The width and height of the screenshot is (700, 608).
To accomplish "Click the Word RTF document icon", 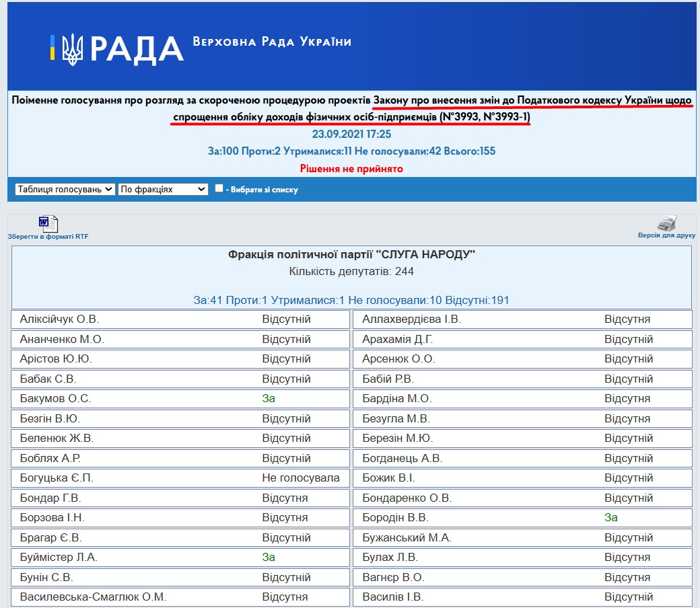I will click(48, 224).
